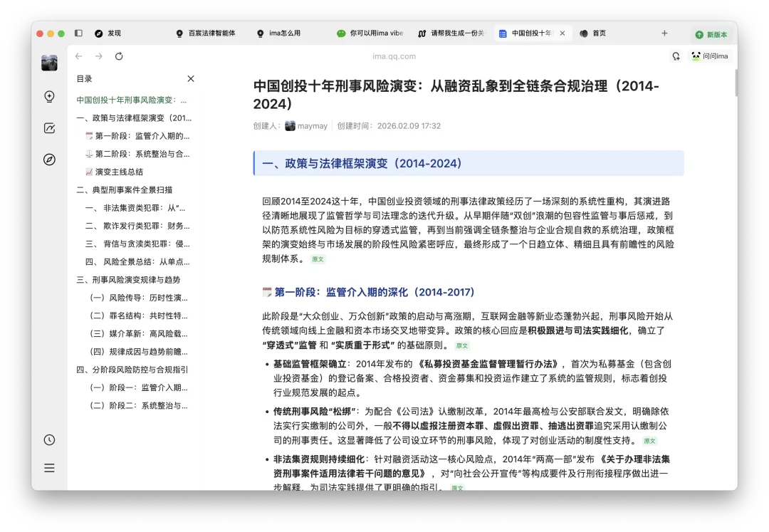
Task: Click the document title text
Action: tap(456, 95)
